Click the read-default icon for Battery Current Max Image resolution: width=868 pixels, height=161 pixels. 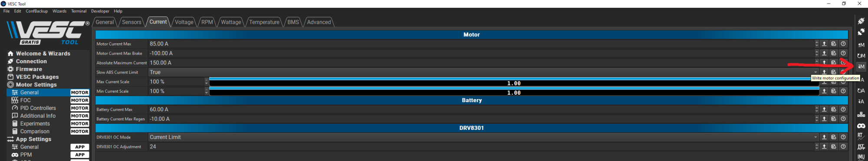[x=833, y=109]
